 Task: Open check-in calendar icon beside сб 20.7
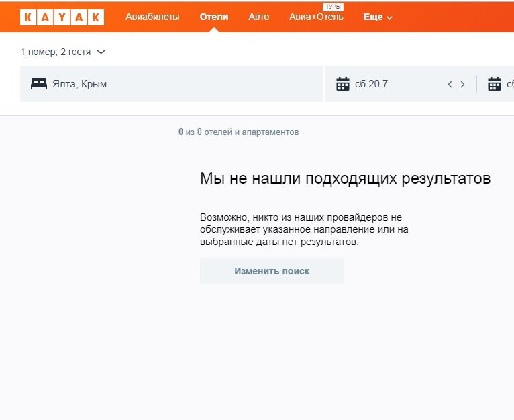click(343, 84)
